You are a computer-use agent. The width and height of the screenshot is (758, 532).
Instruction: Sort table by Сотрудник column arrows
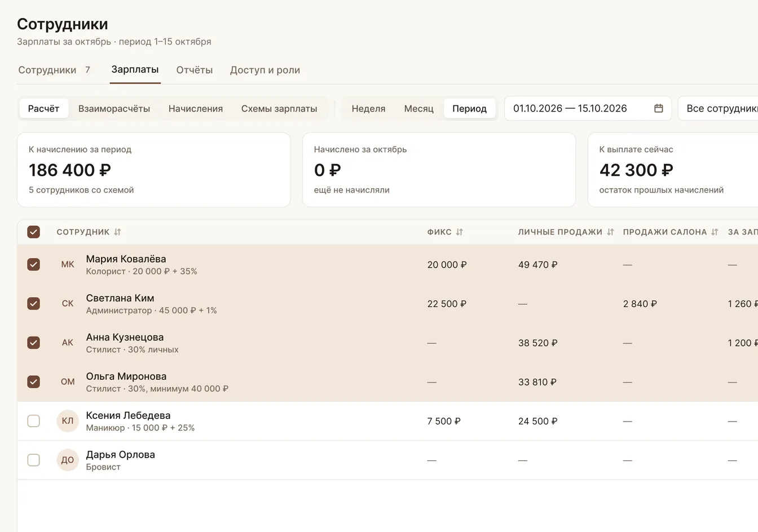coord(117,232)
